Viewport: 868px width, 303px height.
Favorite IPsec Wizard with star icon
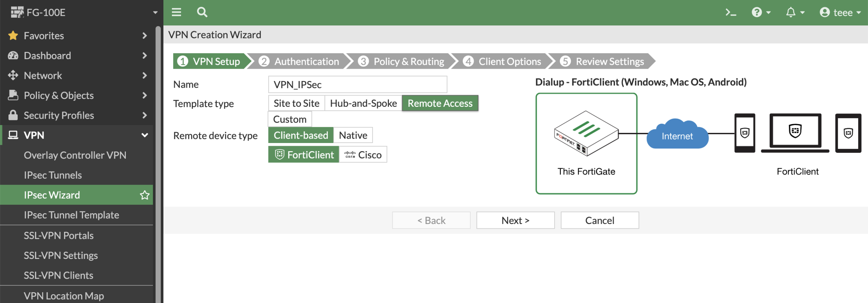(144, 195)
